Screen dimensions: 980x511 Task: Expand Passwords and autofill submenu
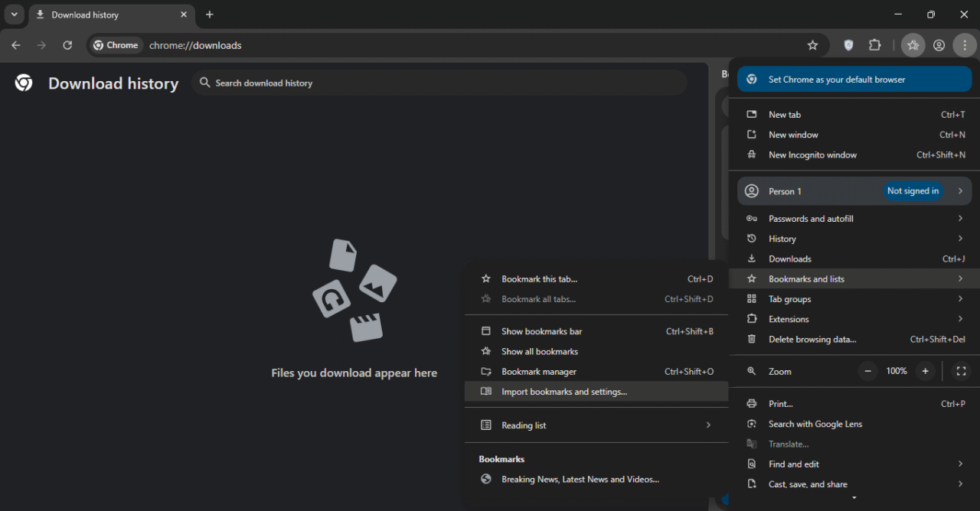click(854, 219)
